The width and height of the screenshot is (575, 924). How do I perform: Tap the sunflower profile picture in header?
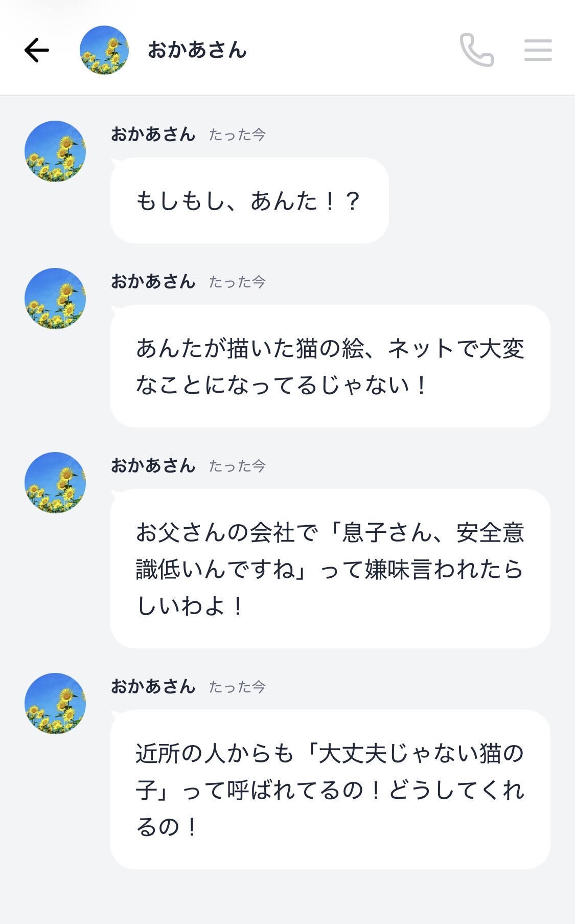point(104,50)
